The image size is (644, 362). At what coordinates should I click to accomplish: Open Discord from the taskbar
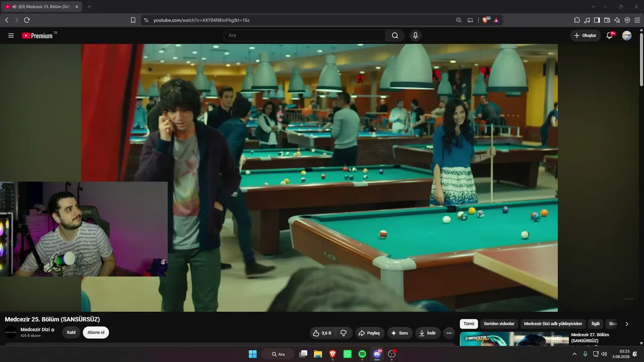click(377, 354)
